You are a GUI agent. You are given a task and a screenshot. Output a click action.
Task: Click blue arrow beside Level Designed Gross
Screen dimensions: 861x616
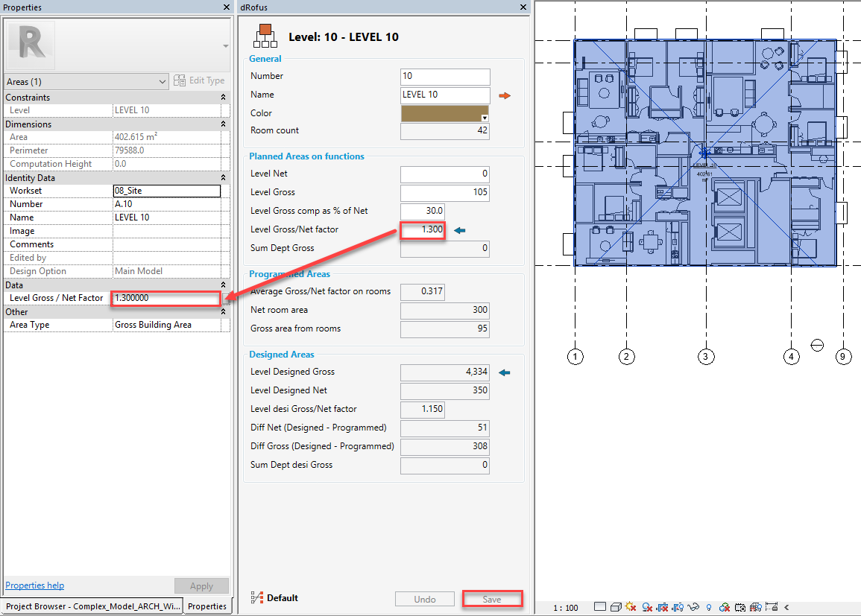coord(504,372)
